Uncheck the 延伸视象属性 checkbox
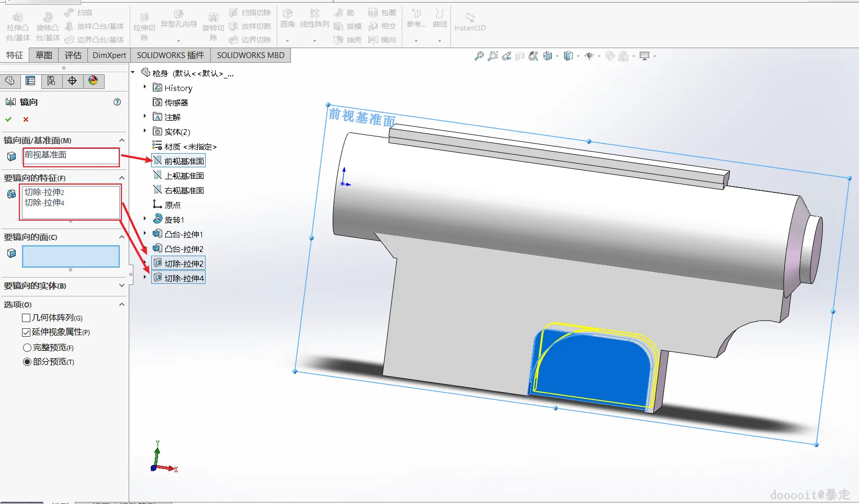Image resolution: width=859 pixels, height=504 pixels. point(26,332)
